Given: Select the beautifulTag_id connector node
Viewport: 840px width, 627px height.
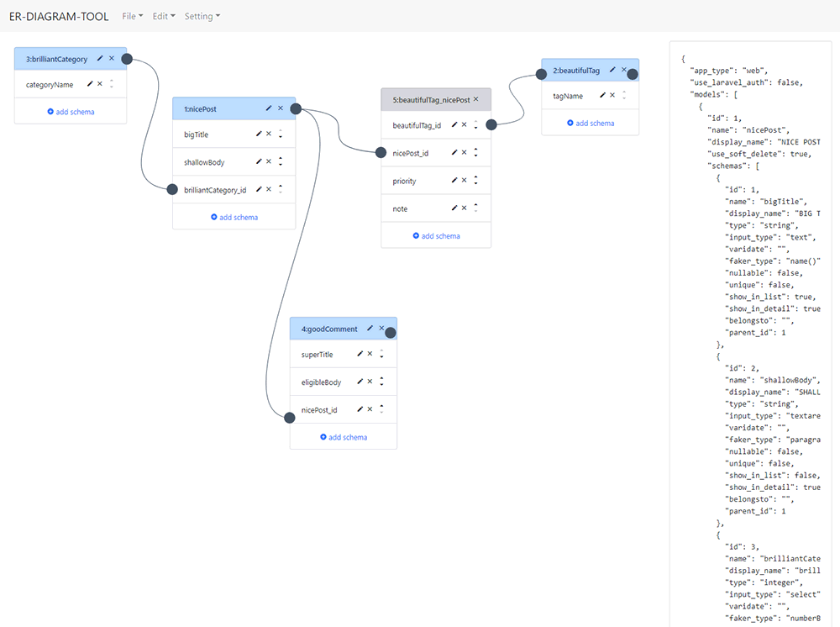Looking at the screenshot, I should click(491, 125).
